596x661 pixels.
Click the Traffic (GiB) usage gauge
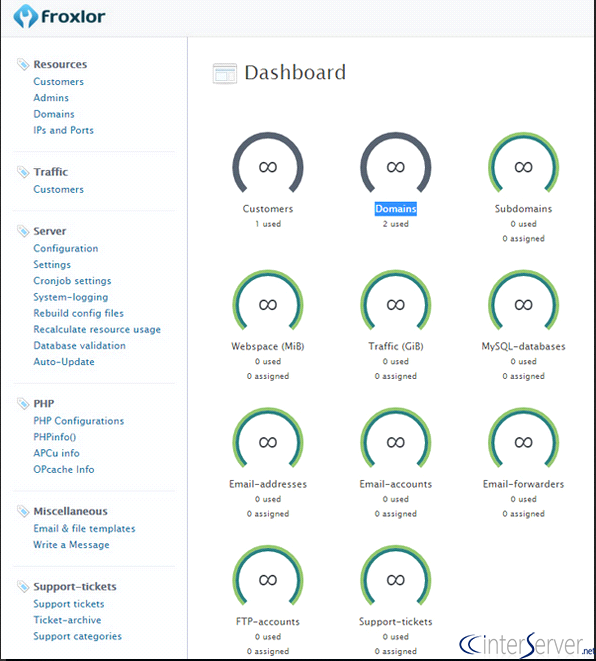pos(395,301)
